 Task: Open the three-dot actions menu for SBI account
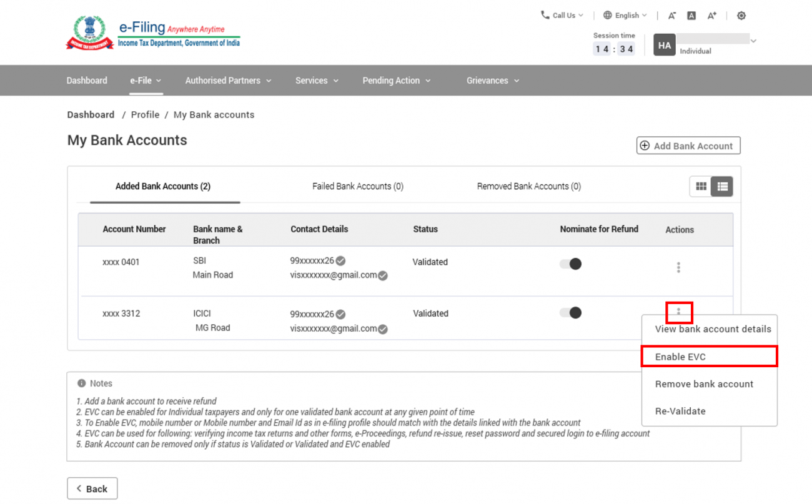678,267
